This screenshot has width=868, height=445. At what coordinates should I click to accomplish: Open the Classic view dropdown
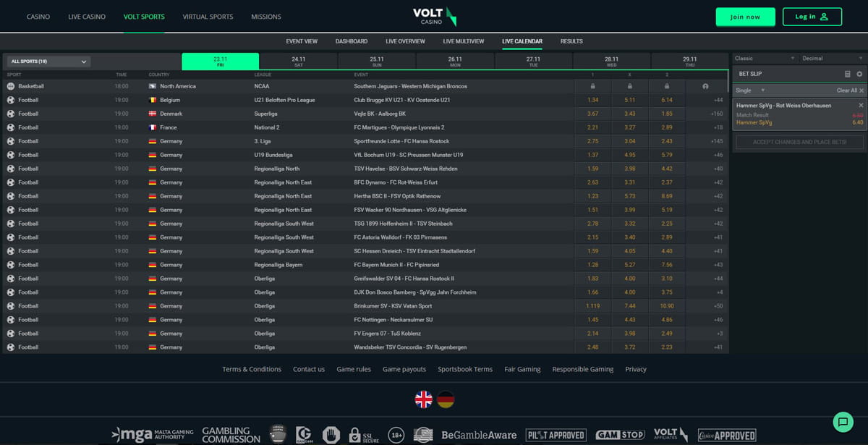(765, 59)
